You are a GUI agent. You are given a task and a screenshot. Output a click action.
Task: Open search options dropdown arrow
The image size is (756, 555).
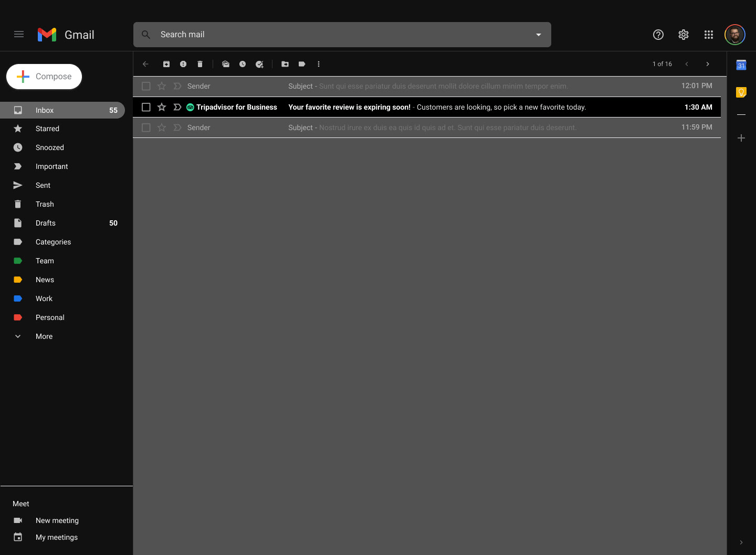click(x=538, y=35)
